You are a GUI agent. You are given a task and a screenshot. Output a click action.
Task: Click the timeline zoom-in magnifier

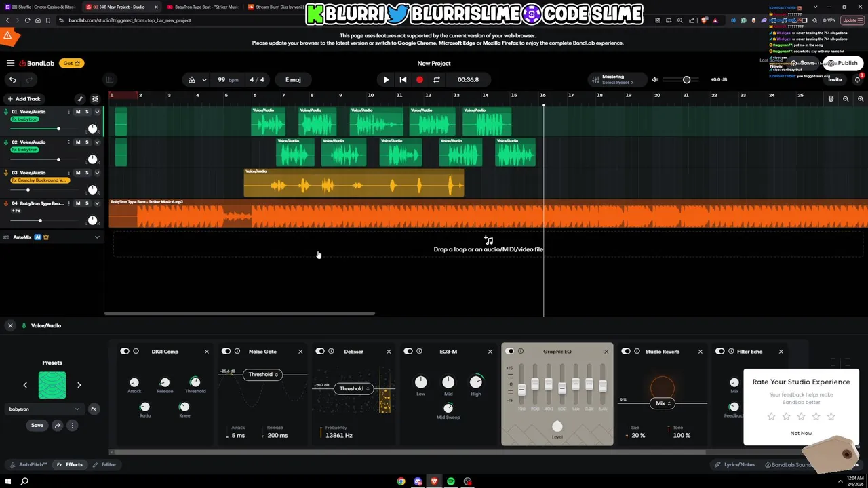click(861, 99)
